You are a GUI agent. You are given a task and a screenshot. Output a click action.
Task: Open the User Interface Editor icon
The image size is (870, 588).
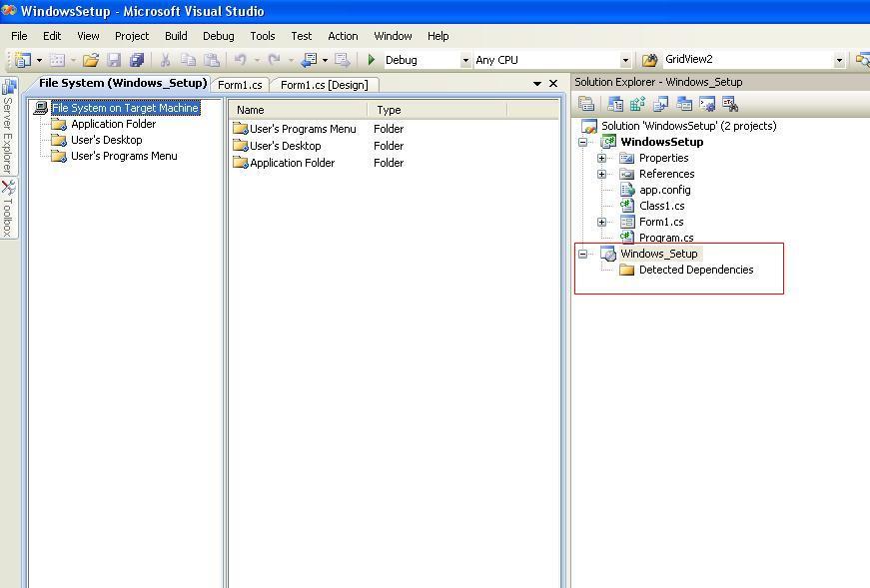(683, 104)
